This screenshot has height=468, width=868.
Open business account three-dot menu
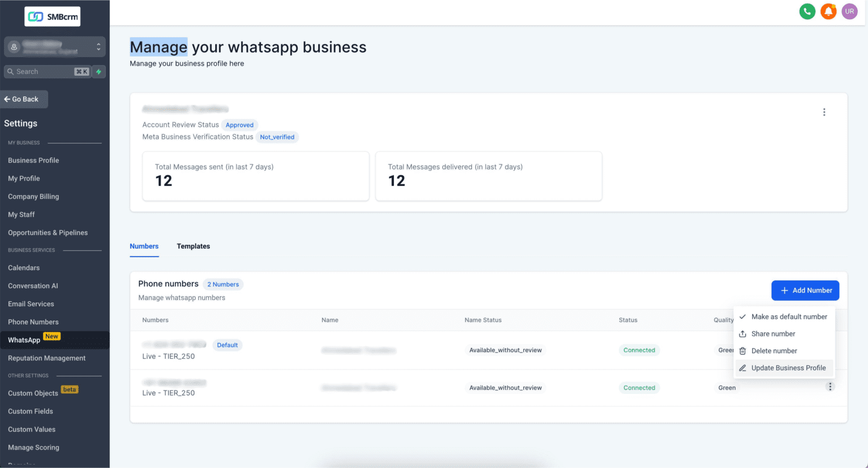point(824,112)
